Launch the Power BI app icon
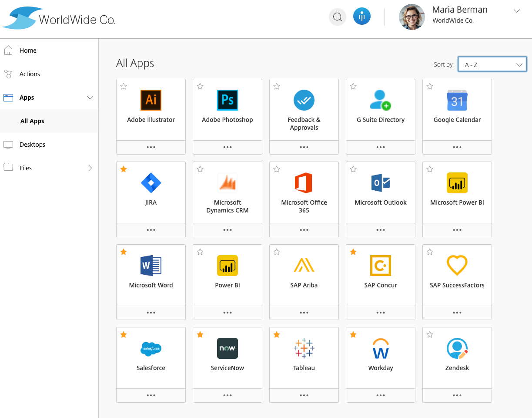 coord(228,266)
